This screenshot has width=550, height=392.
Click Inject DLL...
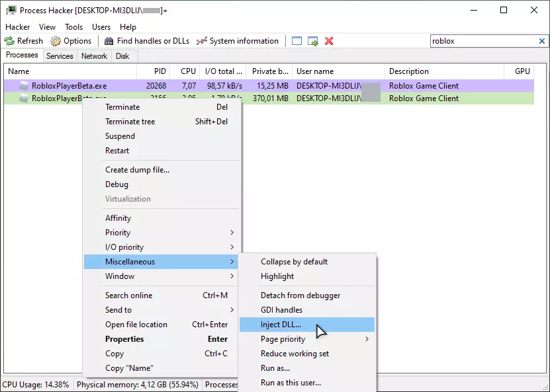(307, 325)
